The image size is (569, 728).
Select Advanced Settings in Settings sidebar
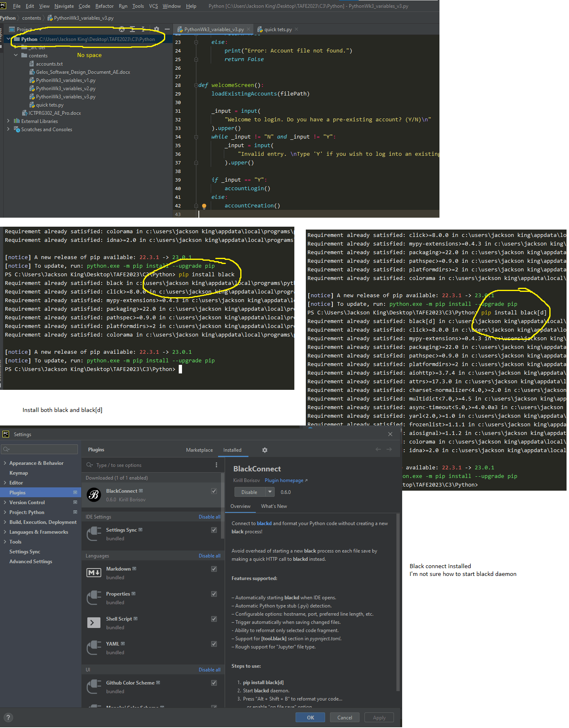pyautogui.click(x=31, y=562)
